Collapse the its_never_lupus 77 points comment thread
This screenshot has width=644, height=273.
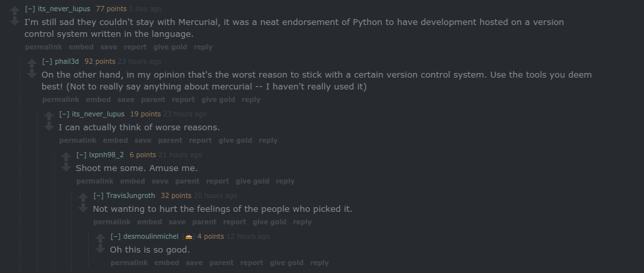30,9
